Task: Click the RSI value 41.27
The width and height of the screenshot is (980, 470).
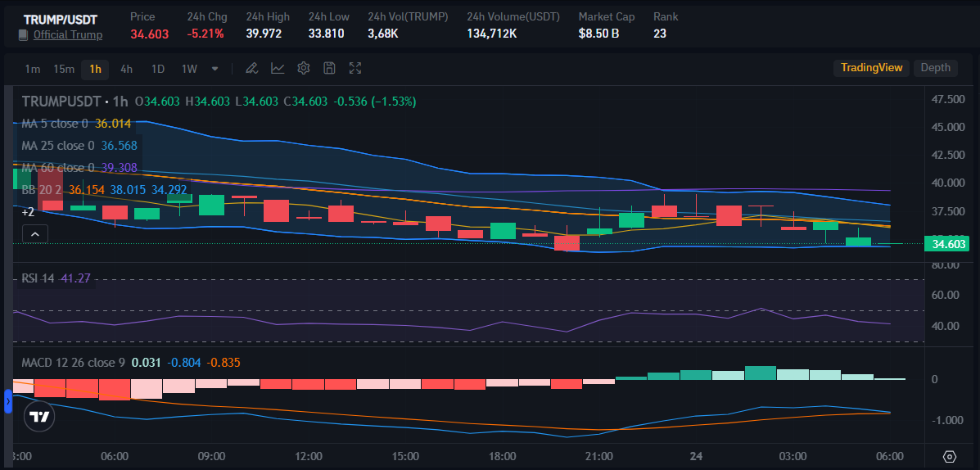Action: (75, 278)
